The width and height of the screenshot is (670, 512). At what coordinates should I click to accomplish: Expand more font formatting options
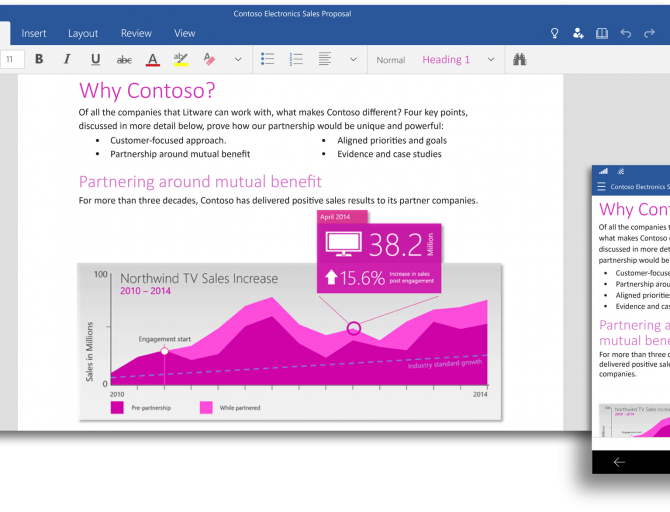point(238,60)
